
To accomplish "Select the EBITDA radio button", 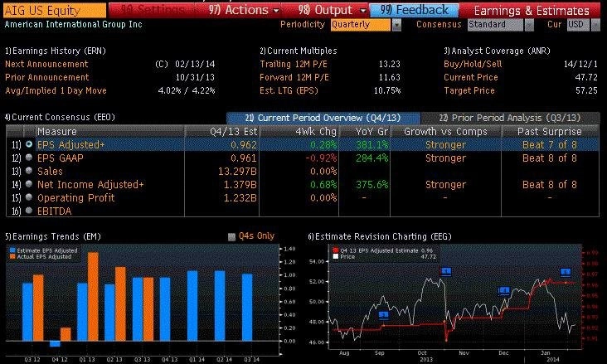I will point(29,211).
